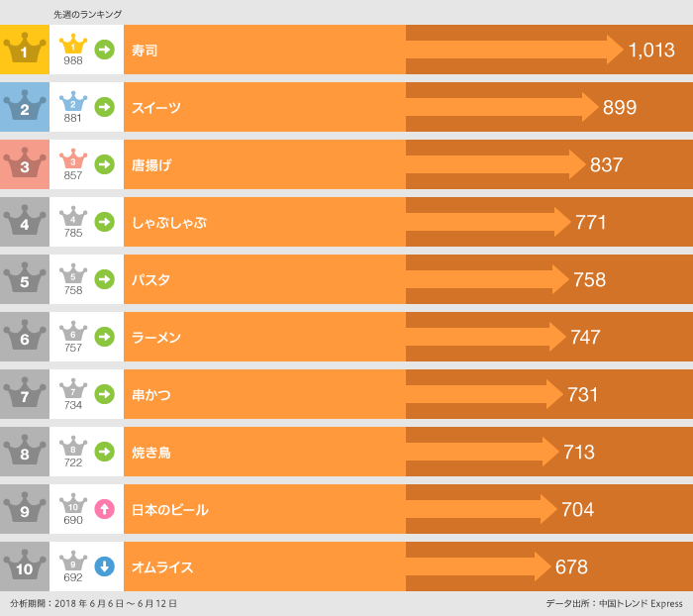Screen dimensions: 693x616
Task: Select the 唐揚げ ranking label
Action: tap(151, 164)
